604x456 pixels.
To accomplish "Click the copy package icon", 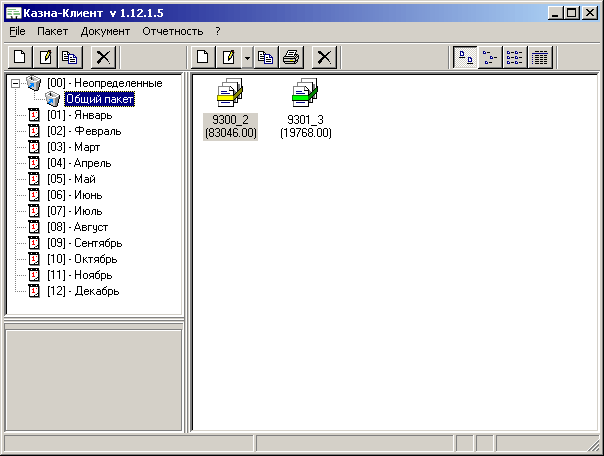I will click(70, 57).
